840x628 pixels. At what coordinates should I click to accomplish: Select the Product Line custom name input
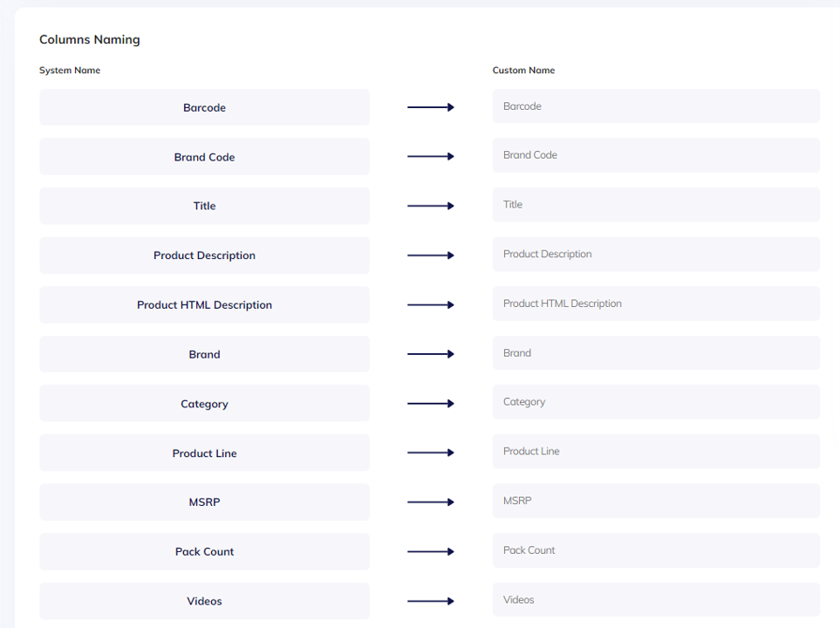[x=655, y=452]
